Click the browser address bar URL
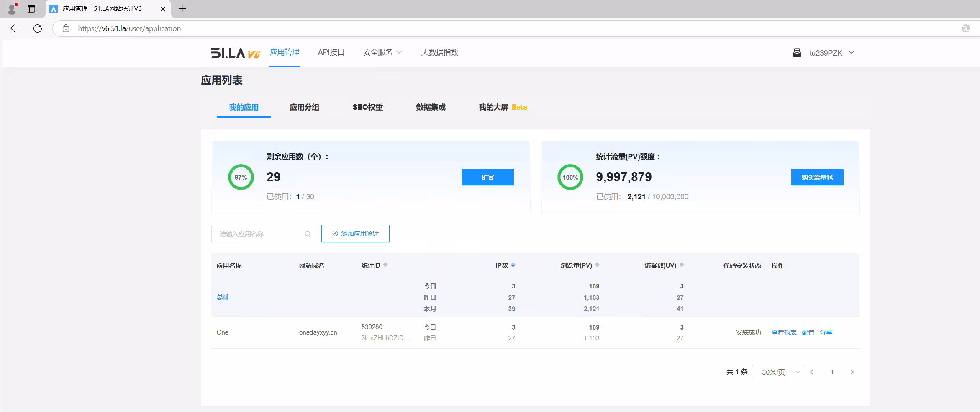980x412 pixels. point(129,28)
